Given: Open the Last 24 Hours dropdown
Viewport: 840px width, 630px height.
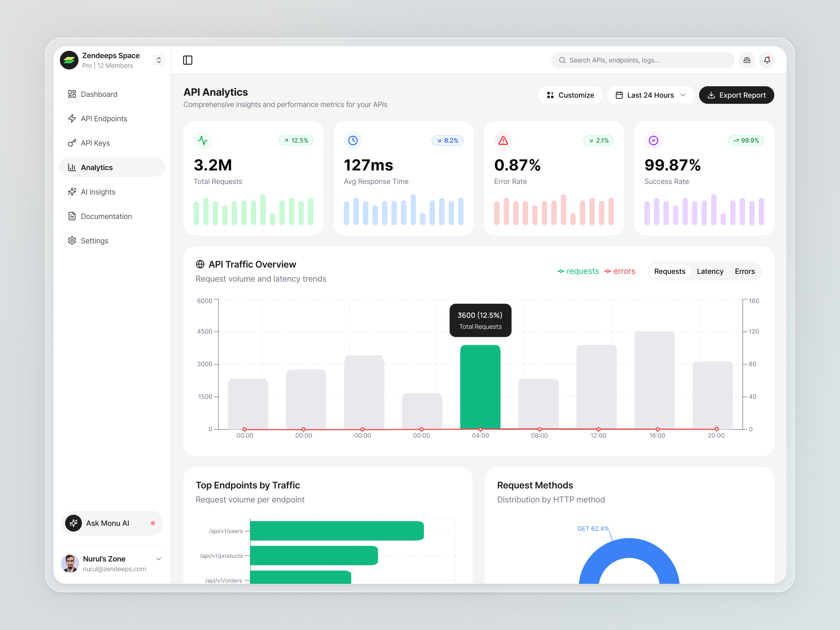Looking at the screenshot, I should coord(650,95).
